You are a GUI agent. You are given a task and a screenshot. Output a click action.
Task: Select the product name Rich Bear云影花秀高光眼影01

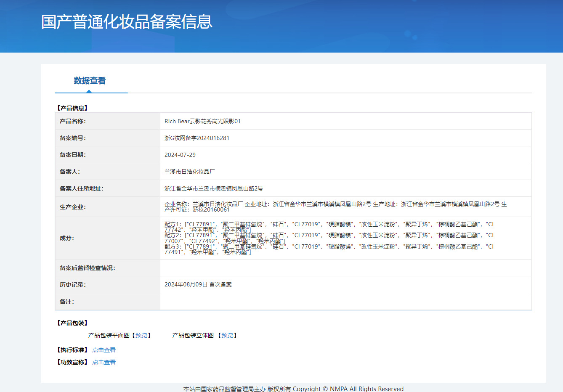(x=202, y=121)
